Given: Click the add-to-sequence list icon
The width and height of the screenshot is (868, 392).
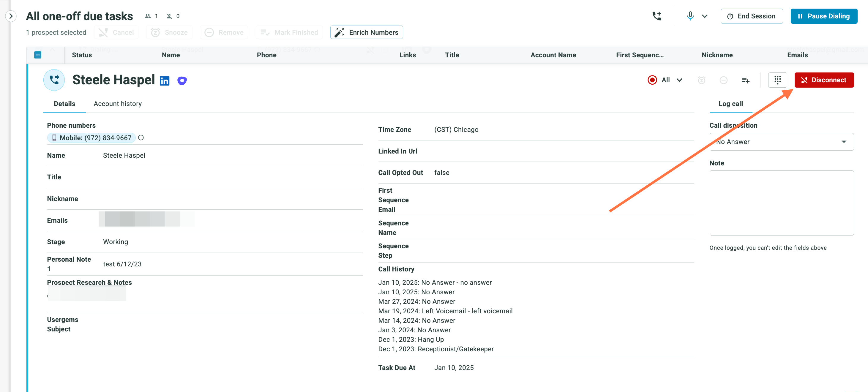Looking at the screenshot, I should point(745,80).
